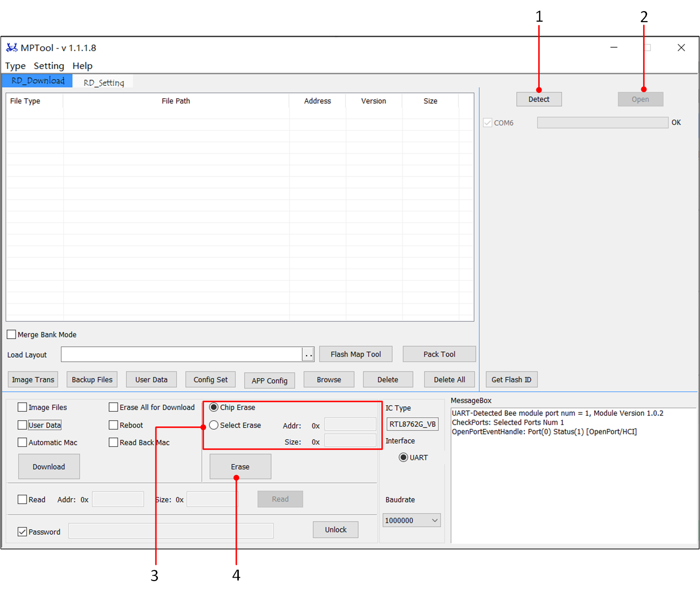Enable the Merge Bank Mode checkbox

point(12,334)
